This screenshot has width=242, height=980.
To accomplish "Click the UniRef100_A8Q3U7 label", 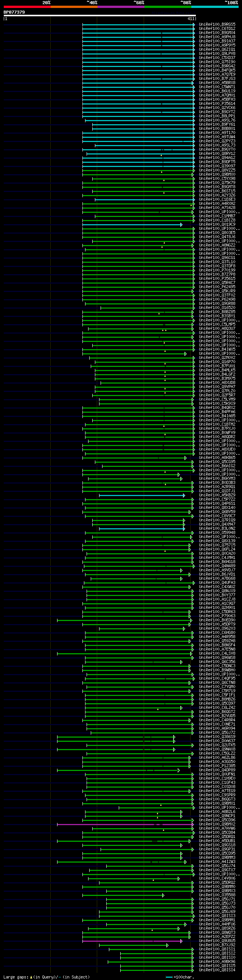I will 217,329.
